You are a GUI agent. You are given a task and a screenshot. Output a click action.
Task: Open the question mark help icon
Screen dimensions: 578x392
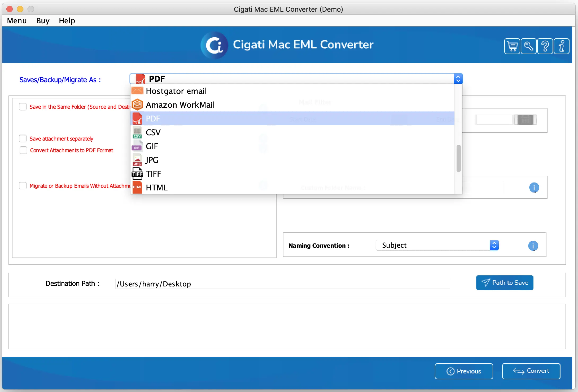(x=545, y=46)
